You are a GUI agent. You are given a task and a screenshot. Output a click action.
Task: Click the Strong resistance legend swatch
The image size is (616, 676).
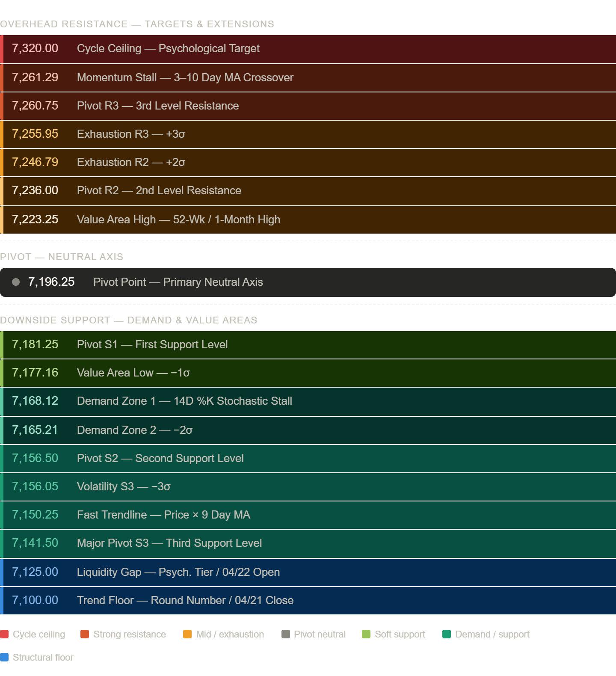coord(85,634)
